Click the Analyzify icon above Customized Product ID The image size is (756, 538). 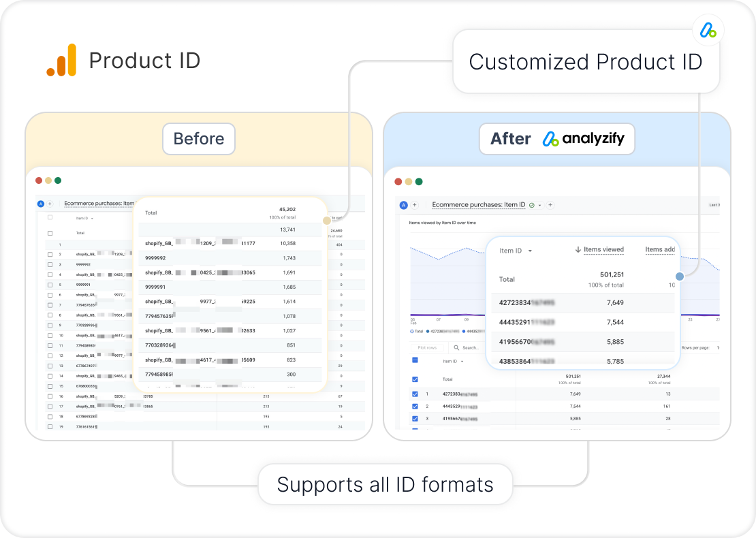(708, 31)
